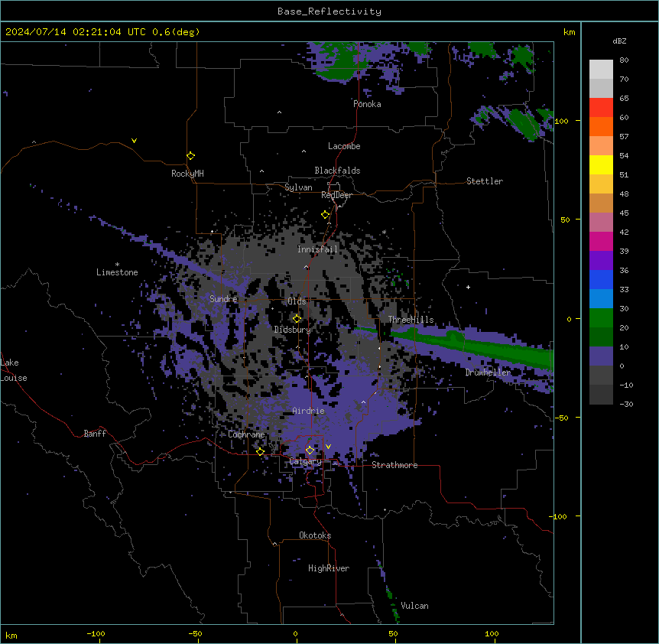
Task: Pick the slate purple 0-10 dBZ legend band
Action: pyautogui.click(x=601, y=356)
